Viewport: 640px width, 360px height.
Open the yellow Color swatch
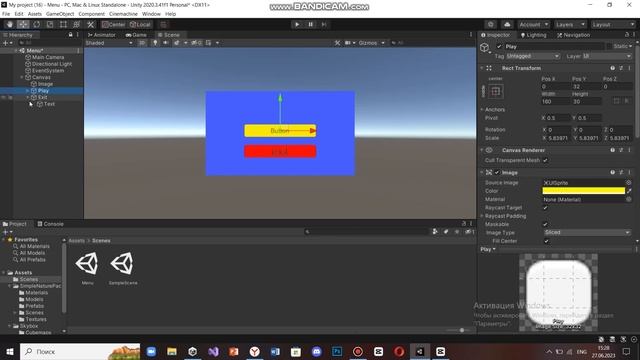coord(583,191)
